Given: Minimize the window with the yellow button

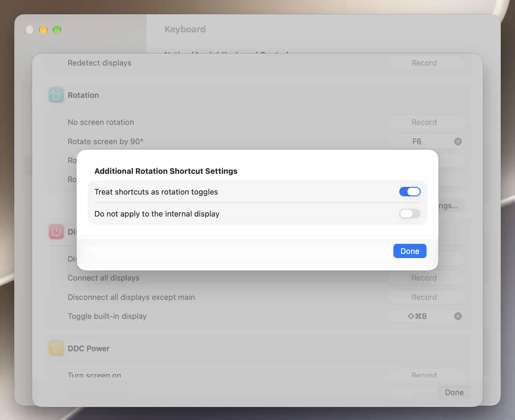Looking at the screenshot, I should 43,30.
